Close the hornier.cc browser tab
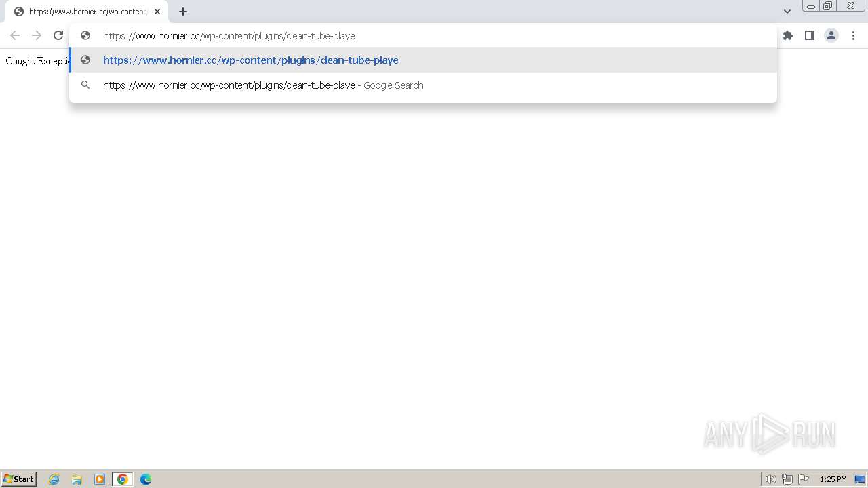868x488 pixels. pos(157,12)
